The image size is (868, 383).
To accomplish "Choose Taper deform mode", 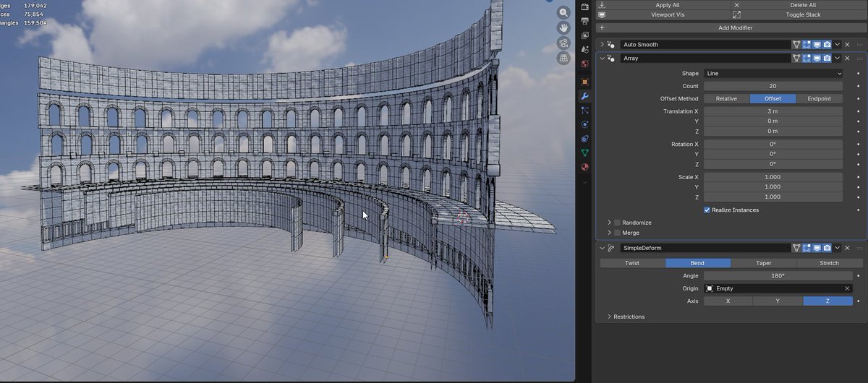I will point(764,263).
